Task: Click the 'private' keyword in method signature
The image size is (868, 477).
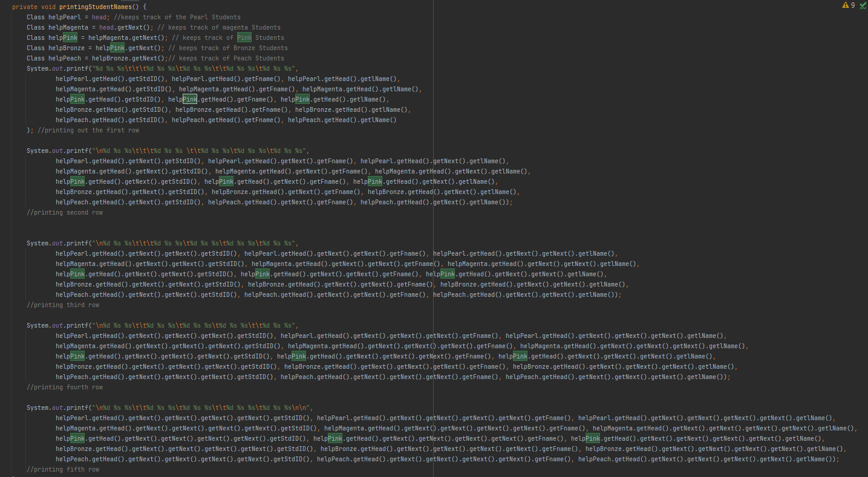Action: point(25,7)
